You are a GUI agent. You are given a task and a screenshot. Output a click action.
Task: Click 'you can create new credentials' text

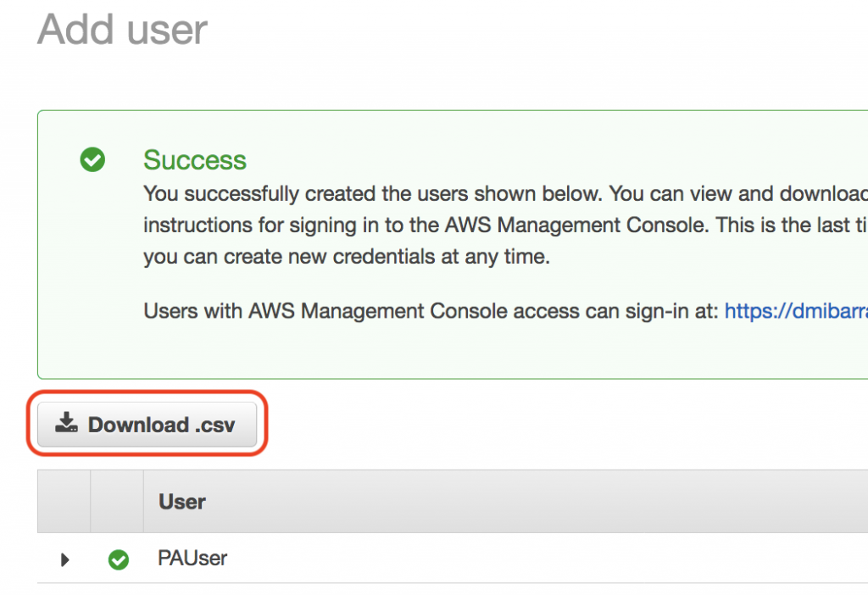[x=347, y=257]
